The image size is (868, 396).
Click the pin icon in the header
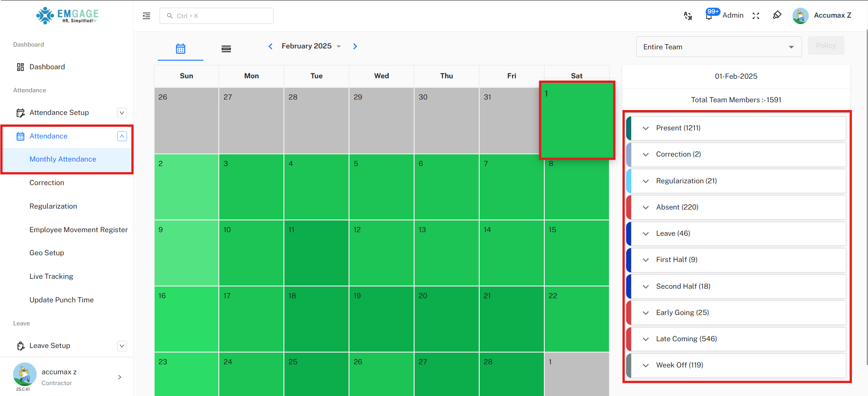[777, 15]
